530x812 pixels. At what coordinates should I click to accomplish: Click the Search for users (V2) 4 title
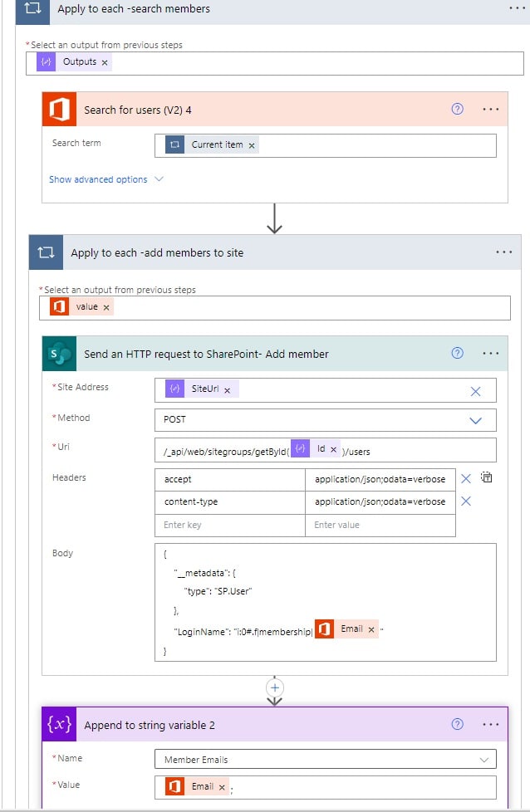point(138,110)
